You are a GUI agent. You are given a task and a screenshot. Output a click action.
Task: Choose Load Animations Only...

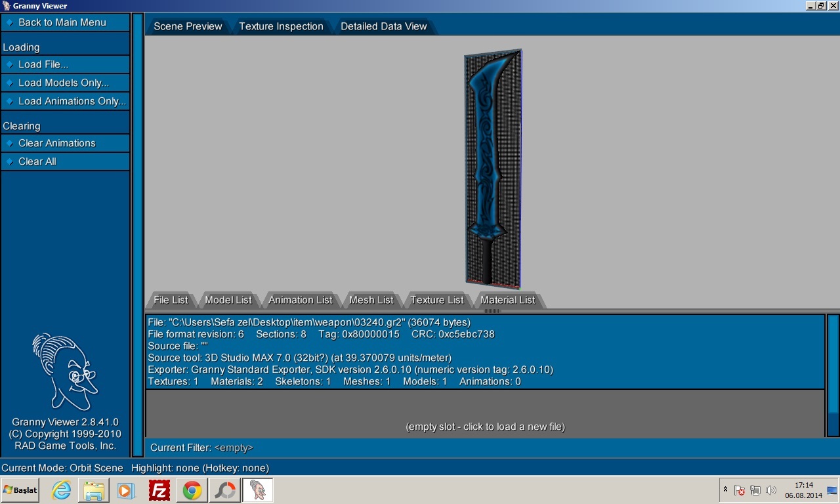tap(65, 101)
